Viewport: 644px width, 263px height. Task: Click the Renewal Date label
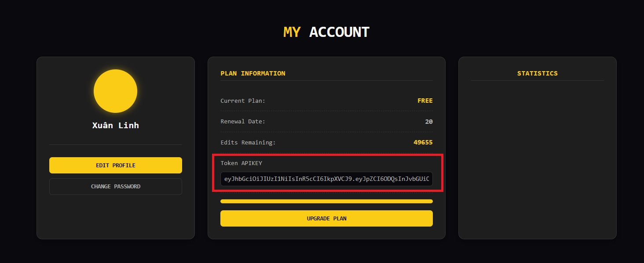[x=243, y=122]
